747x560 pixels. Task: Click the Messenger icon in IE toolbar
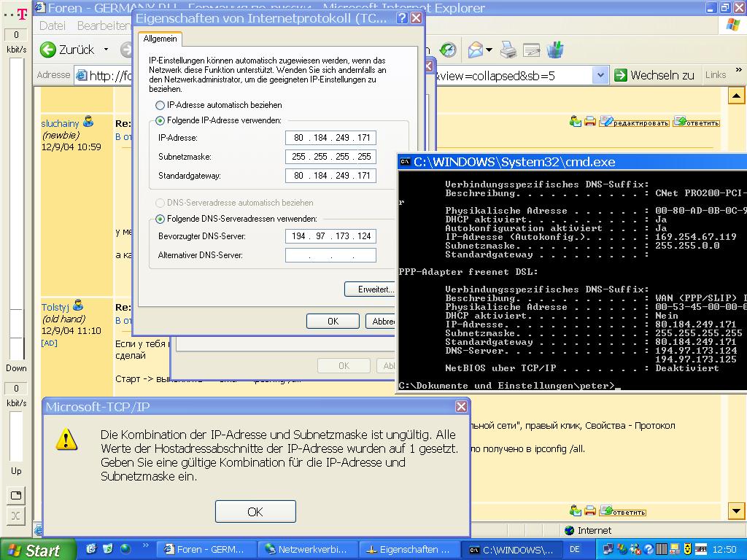(x=555, y=50)
